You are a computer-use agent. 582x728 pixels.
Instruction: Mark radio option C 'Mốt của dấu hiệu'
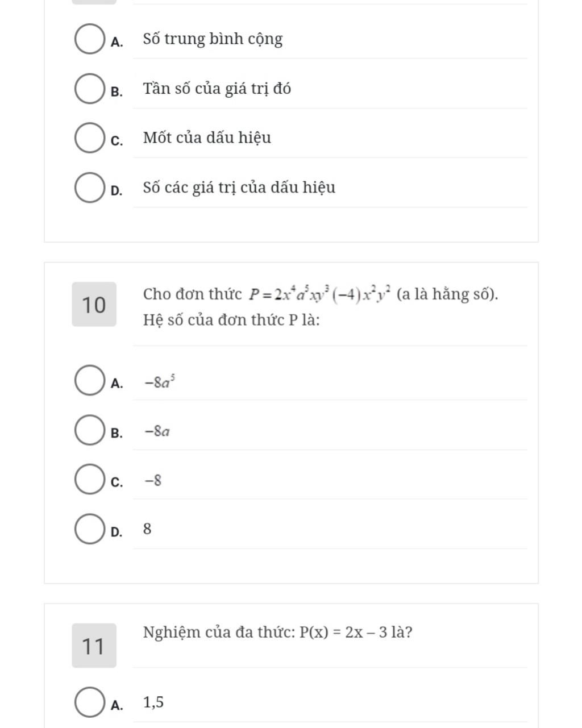pos(89,139)
